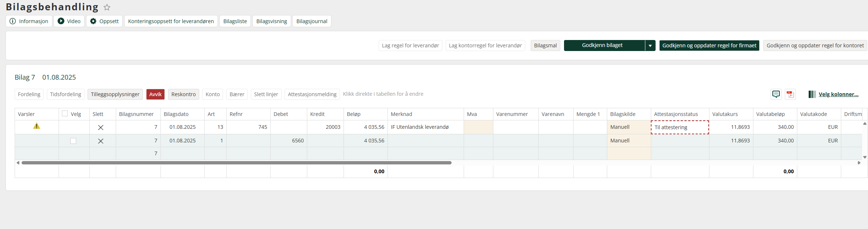Click Godkjenn og oppdater regel for firmaet
The image size is (868, 229).
tap(709, 46)
